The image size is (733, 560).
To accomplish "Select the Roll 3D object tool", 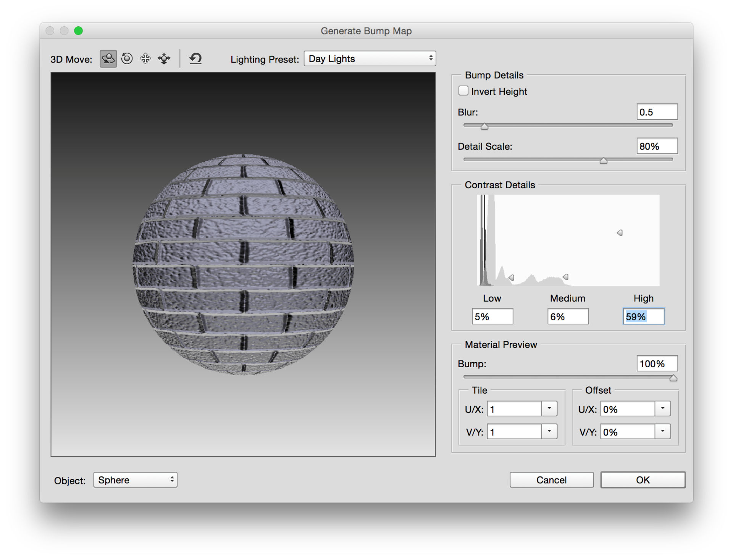I will point(126,58).
